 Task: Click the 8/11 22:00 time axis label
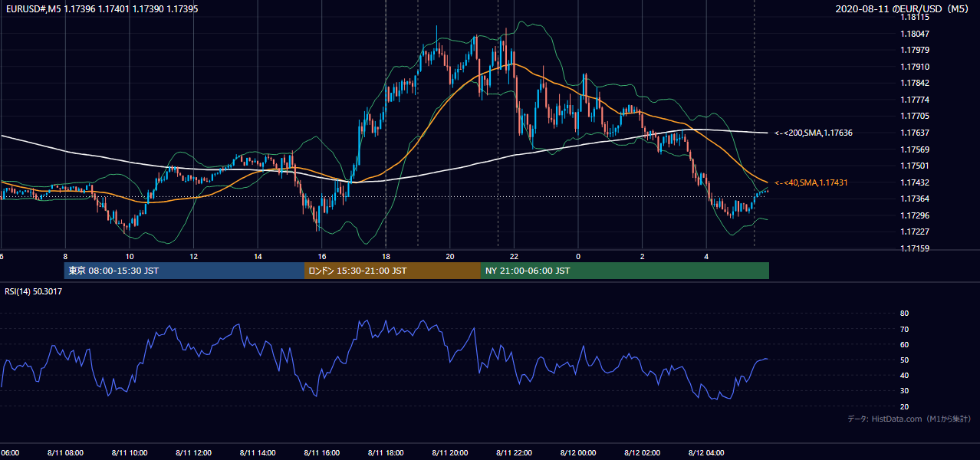click(x=514, y=452)
